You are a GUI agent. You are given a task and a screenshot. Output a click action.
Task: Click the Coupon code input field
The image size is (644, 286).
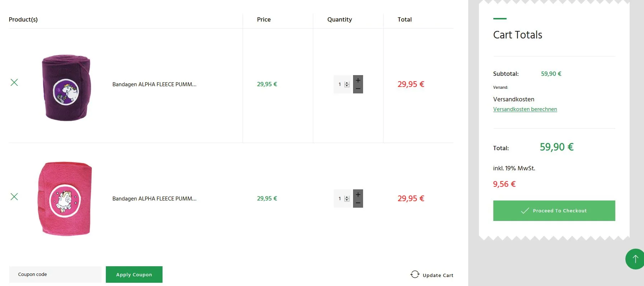tap(55, 275)
